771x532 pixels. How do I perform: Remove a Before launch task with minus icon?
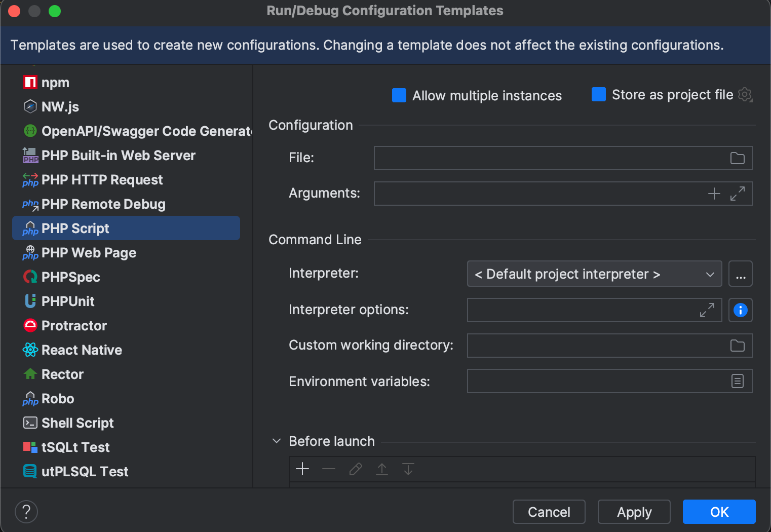pyautogui.click(x=329, y=469)
